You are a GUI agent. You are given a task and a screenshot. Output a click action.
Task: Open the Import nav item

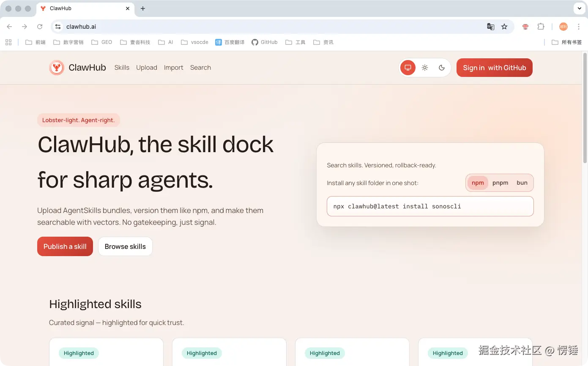coord(174,68)
